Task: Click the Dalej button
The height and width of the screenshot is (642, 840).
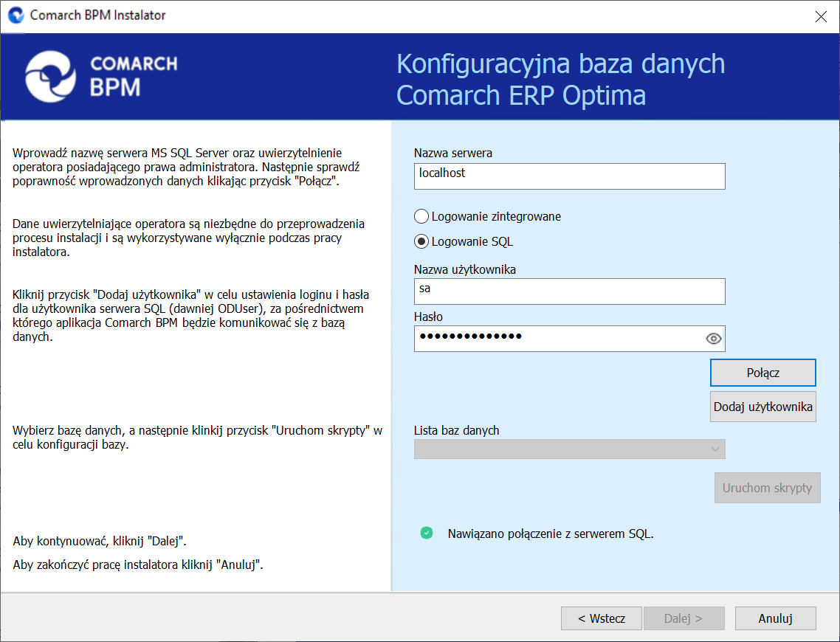Action: (x=684, y=618)
